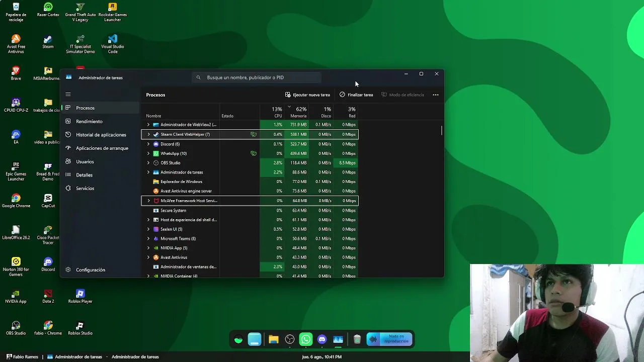The width and height of the screenshot is (644, 362).
Task: Expand the McAfee Framework Host Service row
Action: click(148, 201)
